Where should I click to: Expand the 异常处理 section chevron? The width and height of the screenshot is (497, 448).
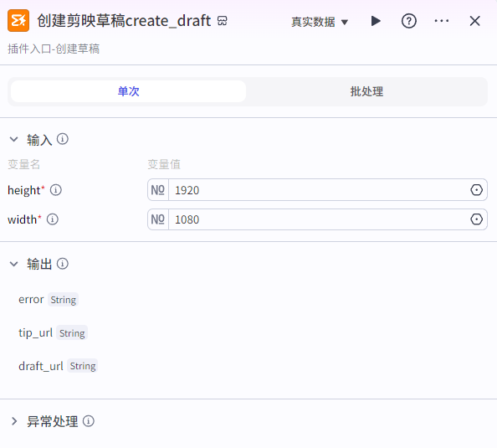[x=13, y=421]
